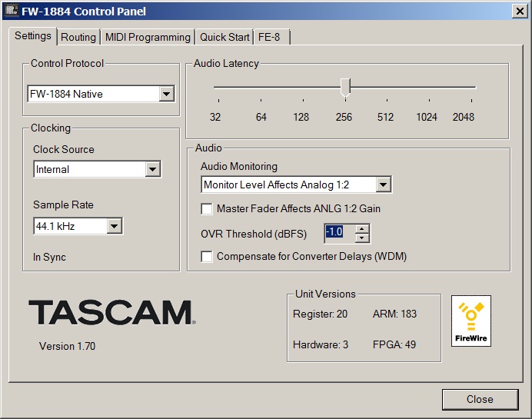The image size is (532, 419).
Task: Click the 128 latency label
Action: (301, 117)
